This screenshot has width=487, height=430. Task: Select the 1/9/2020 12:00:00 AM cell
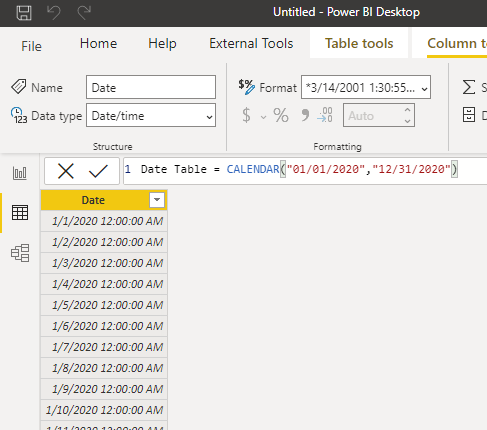pos(104,389)
